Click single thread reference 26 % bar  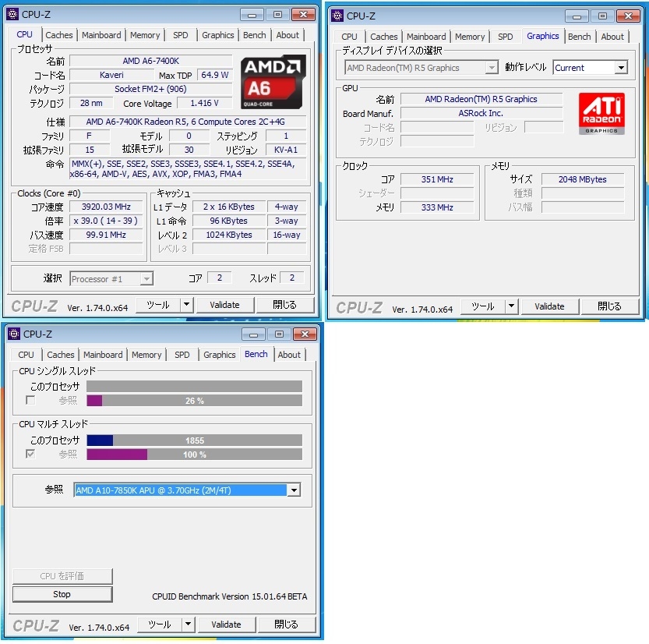pyautogui.click(x=194, y=401)
